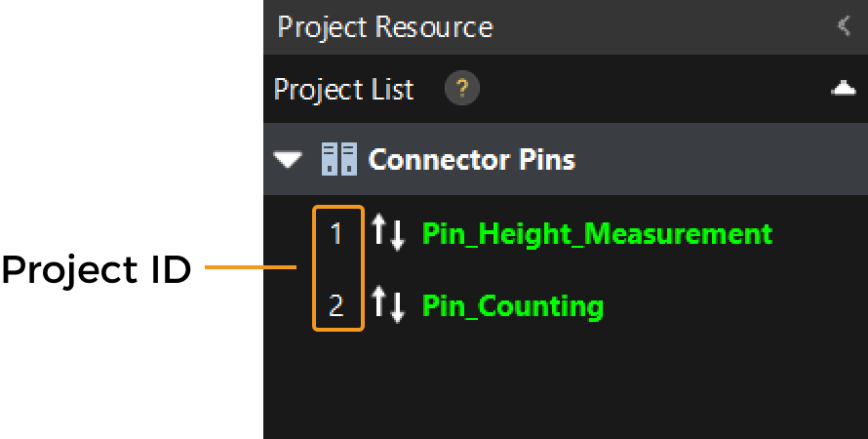The image size is (868, 439).
Task: Click the down arrow beside Pin_Height_Measurement
Action: click(x=397, y=235)
